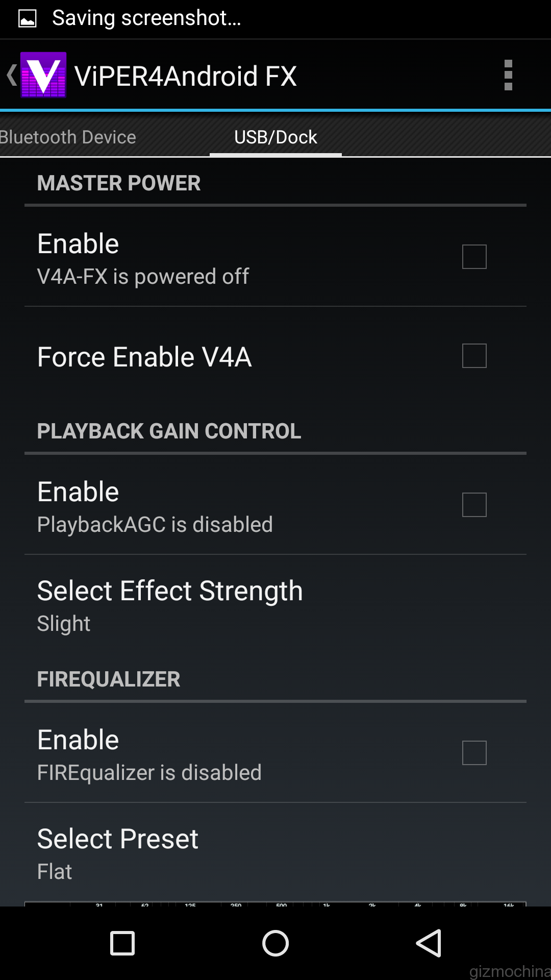Enable the Playback Gain Control checkbox
Viewport: 551px width, 980px height.
[474, 504]
